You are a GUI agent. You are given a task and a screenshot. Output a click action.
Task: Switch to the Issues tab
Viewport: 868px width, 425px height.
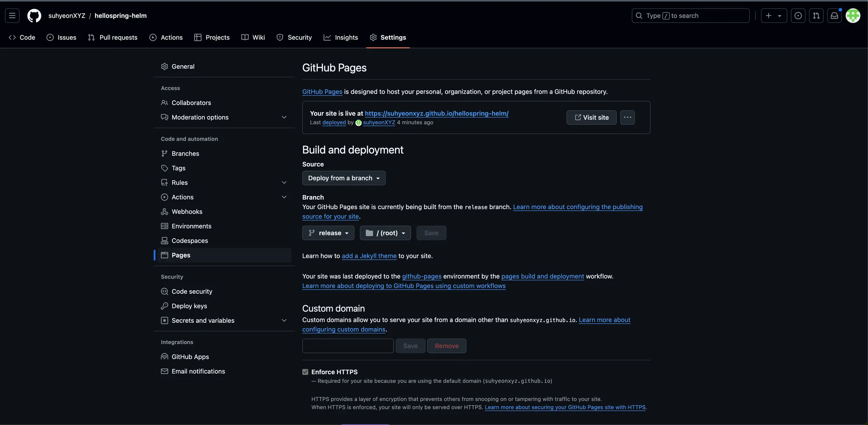click(x=61, y=37)
